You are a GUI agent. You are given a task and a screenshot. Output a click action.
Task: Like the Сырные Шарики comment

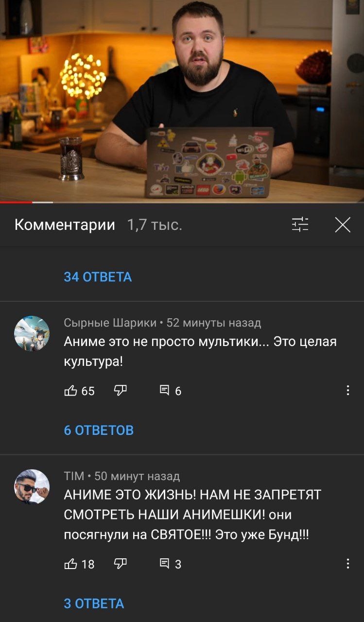coord(70,391)
